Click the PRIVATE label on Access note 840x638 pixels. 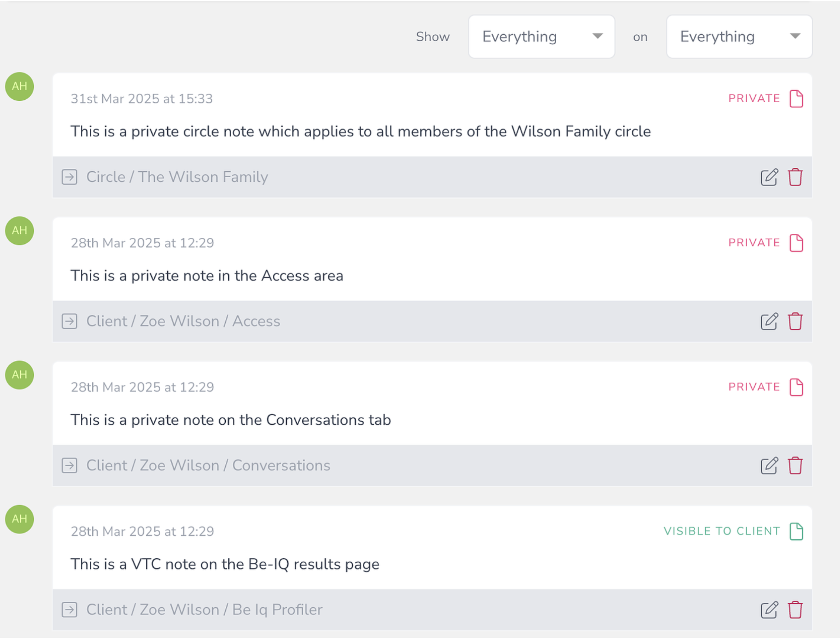pyautogui.click(x=754, y=243)
